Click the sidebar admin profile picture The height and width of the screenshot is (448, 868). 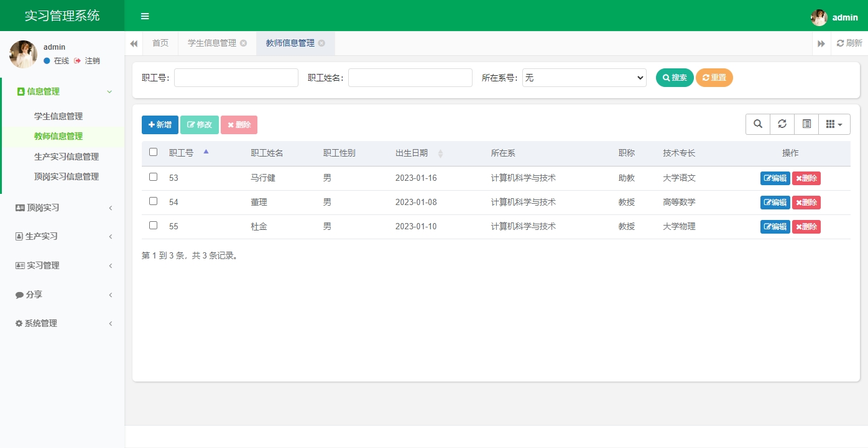(x=23, y=54)
